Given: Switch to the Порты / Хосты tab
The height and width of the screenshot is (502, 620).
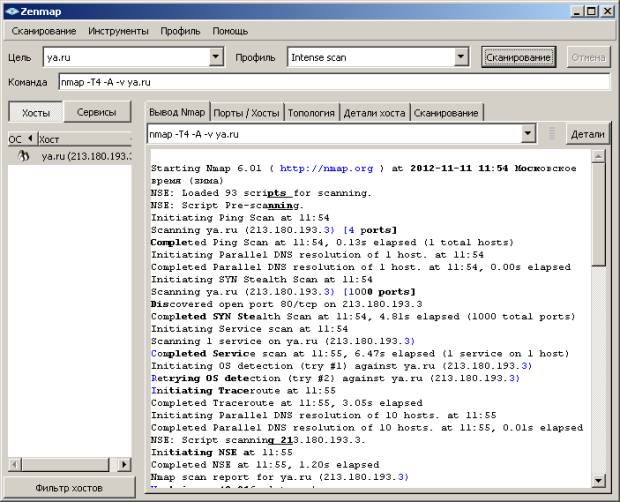Looking at the screenshot, I should [246, 113].
